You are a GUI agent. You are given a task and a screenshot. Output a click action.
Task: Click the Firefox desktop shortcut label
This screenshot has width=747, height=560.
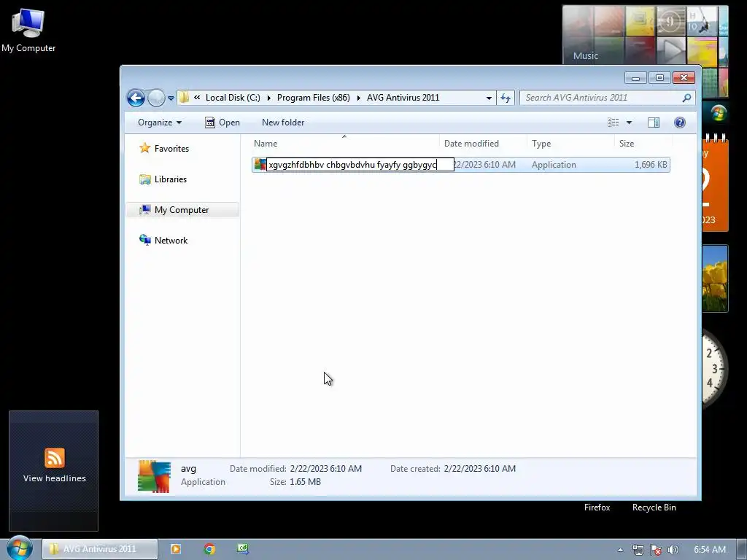(597, 507)
